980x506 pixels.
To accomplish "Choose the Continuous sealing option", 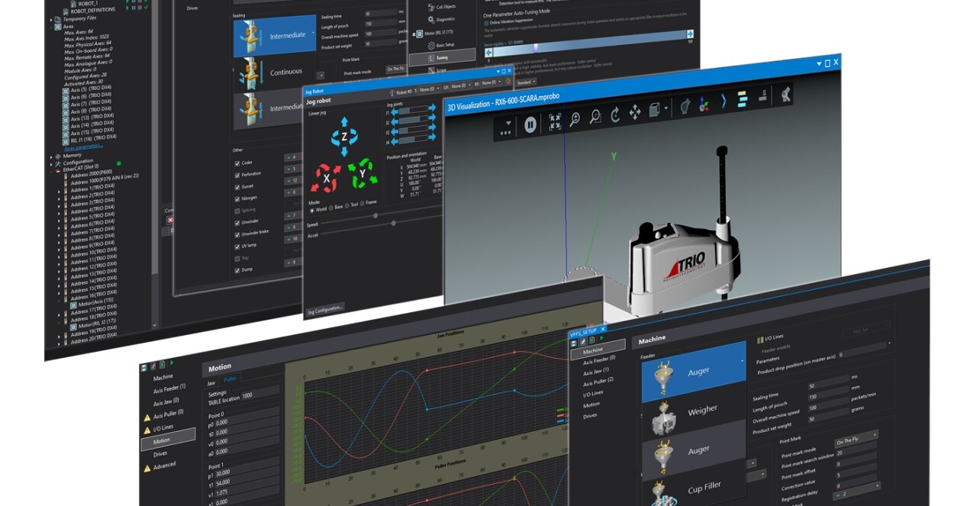I will click(x=275, y=73).
